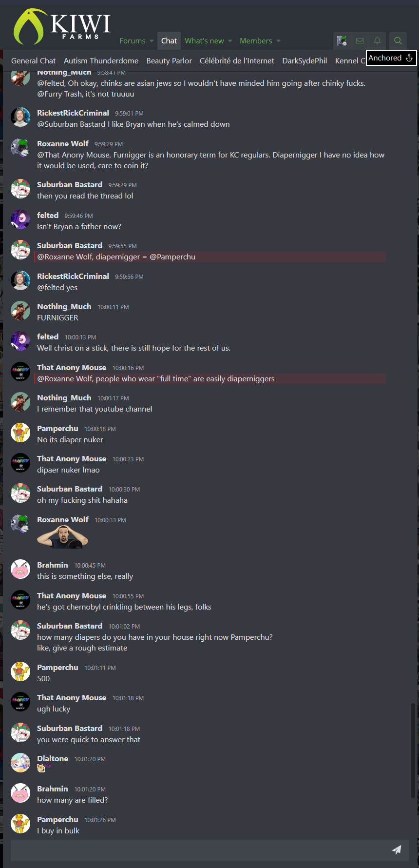The image size is (419, 868).
Task: Click the user account avatar in header
Action: point(342,41)
